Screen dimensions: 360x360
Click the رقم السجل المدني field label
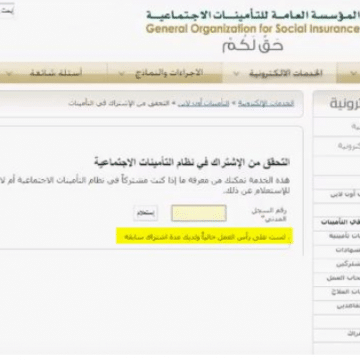click(x=269, y=215)
